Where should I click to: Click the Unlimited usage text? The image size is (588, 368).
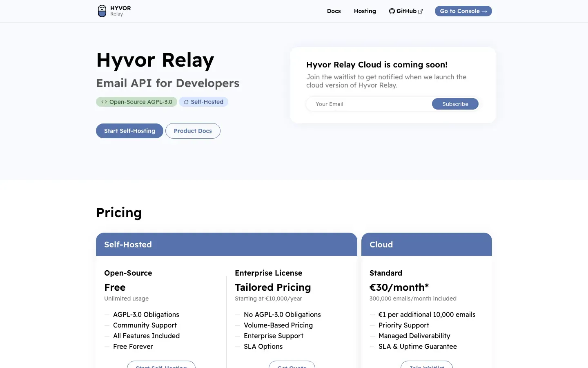pos(127,298)
